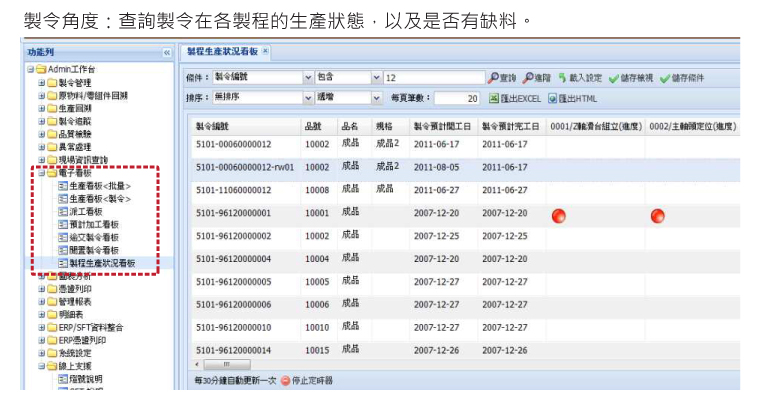Click red status dot under 0001/Z軸滑台組立
Viewport: 760px width, 410px height.
(x=559, y=215)
